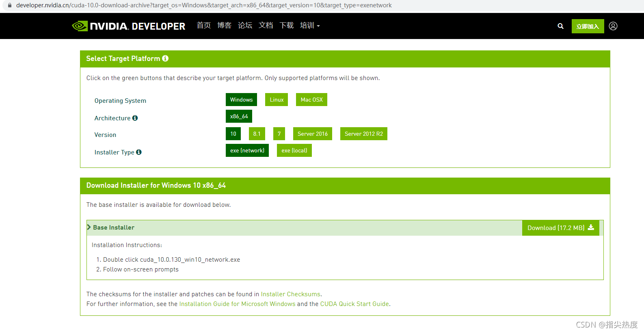Select exe (network) installer type
This screenshot has height=332, width=644.
coord(247,150)
